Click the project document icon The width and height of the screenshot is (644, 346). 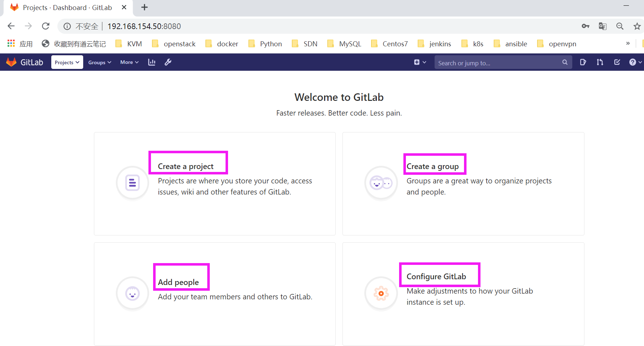(132, 183)
